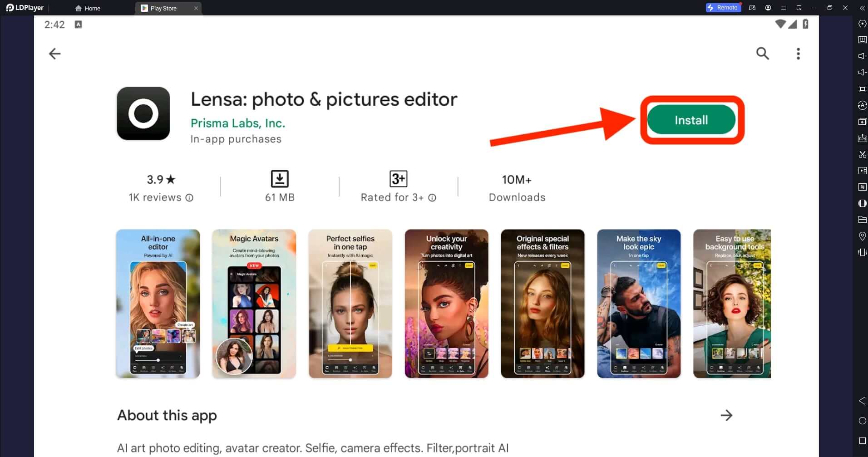This screenshot has width=868, height=457.
Task: Click the Install APK sidebar icon
Action: 863,138
